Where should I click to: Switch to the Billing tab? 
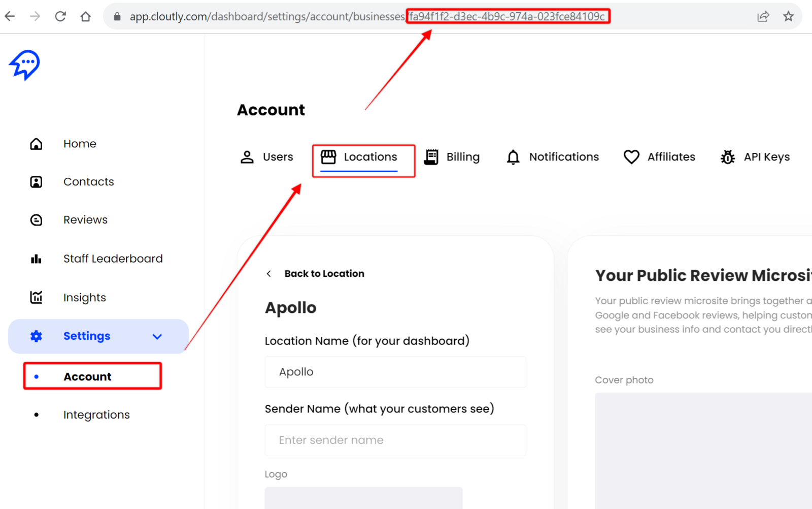(452, 157)
